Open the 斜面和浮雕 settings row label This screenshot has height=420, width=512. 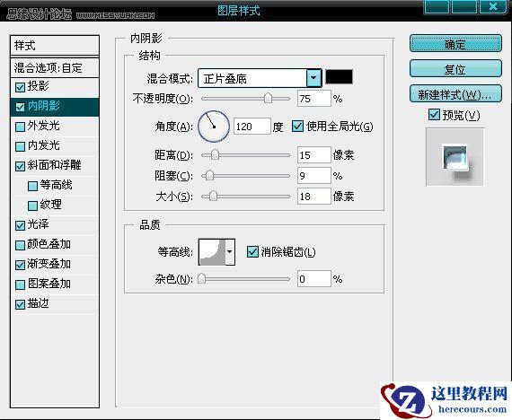click(54, 165)
